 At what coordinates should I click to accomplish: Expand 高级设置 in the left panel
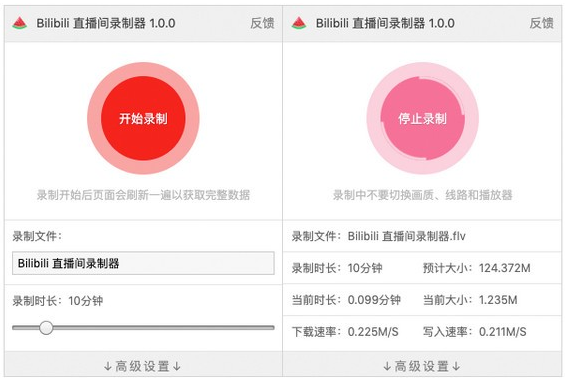click(x=143, y=366)
